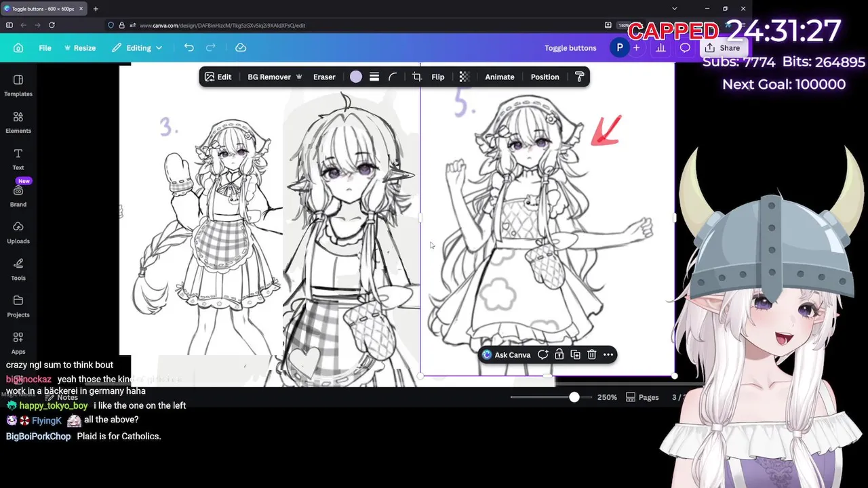
Task: Open the Tools sidebar panel
Action: pos(18,269)
